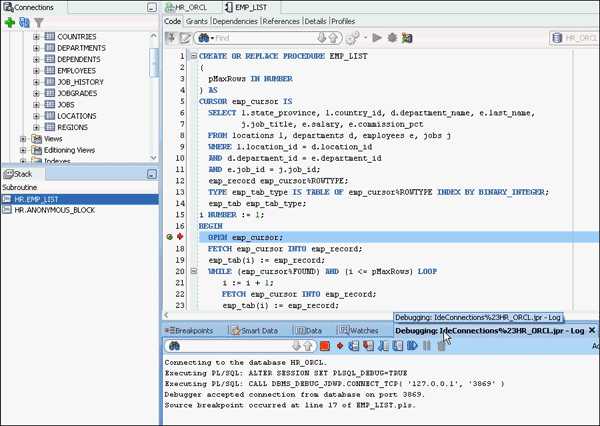Open the Compile dropdown arrow
The height and width of the screenshot is (426, 600).
click(365, 38)
